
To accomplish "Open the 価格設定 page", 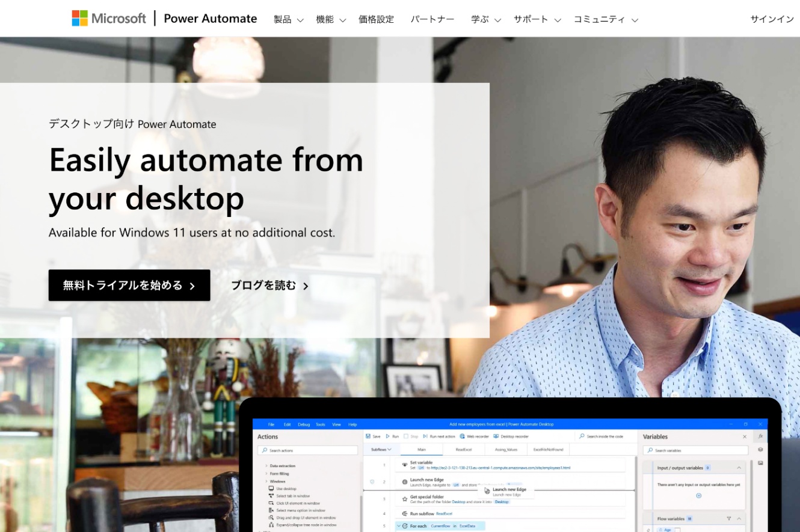I will coord(377,19).
